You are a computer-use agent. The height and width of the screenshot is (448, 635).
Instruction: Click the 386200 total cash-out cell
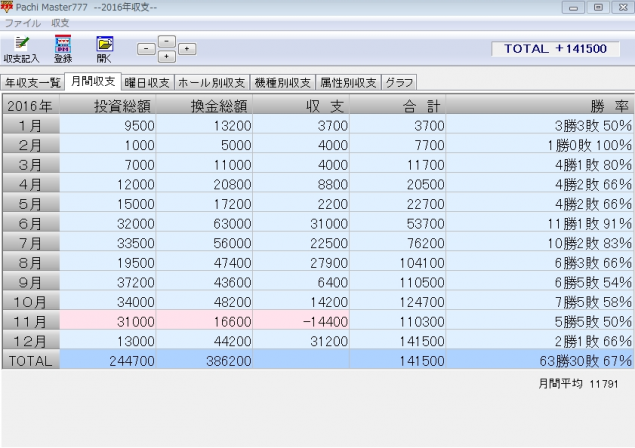pos(204,361)
